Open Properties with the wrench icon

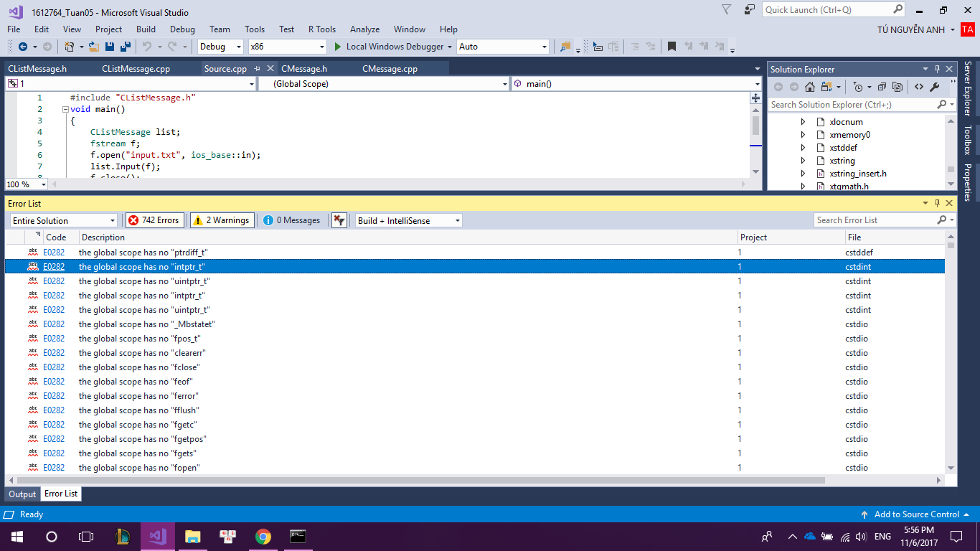(935, 87)
